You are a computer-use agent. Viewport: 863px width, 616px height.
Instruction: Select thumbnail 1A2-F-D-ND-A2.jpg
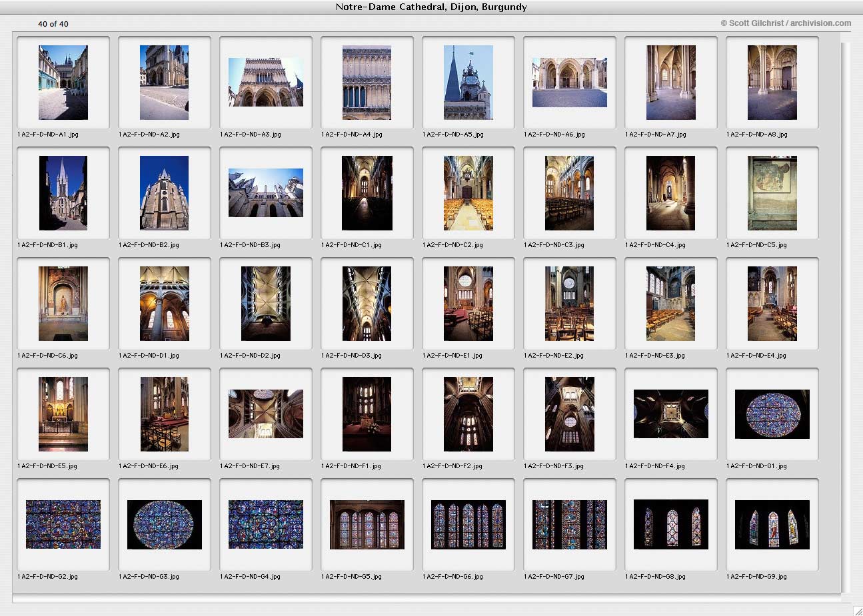165,83
